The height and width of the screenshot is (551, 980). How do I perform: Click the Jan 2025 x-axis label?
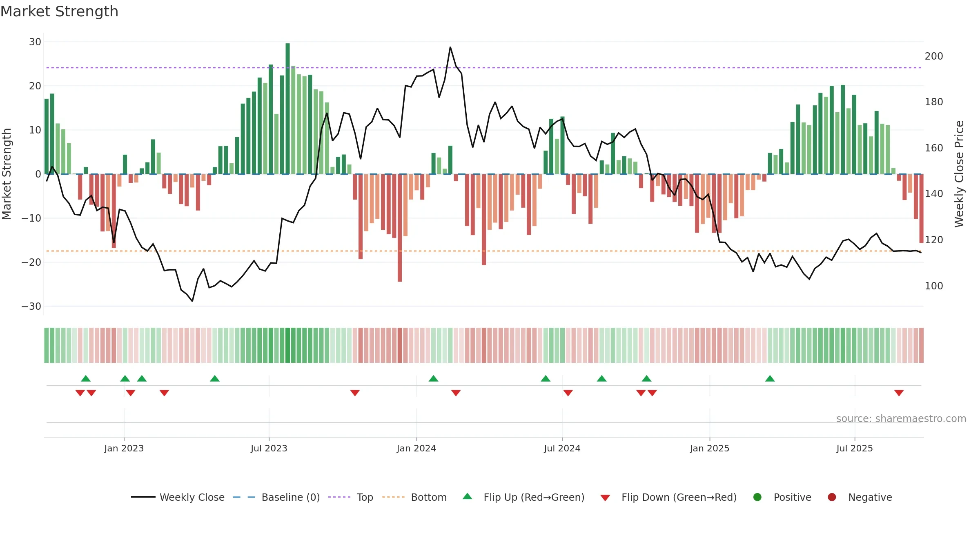710,448
